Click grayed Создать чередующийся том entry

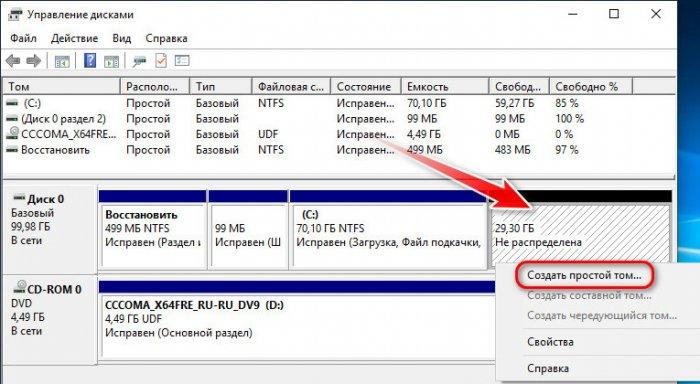click(602, 315)
